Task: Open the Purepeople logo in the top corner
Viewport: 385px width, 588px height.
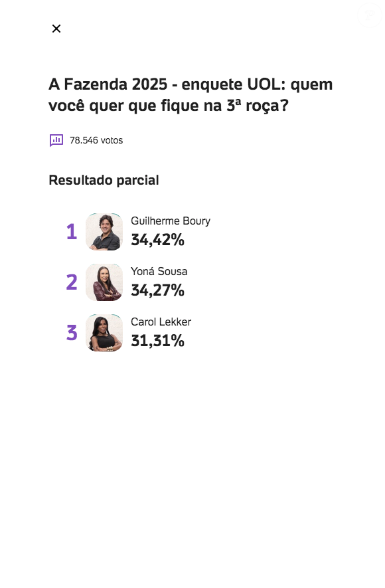Action: tap(368, 15)
